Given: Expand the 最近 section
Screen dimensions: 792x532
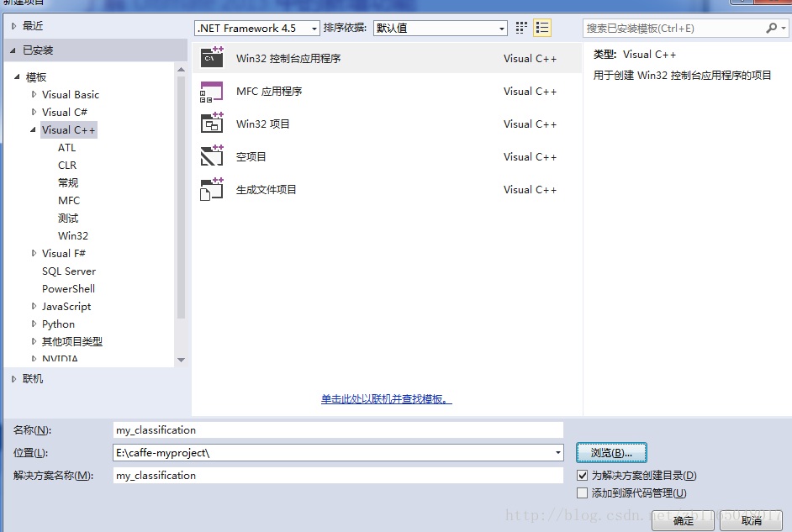Looking at the screenshot, I should (x=13, y=26).
